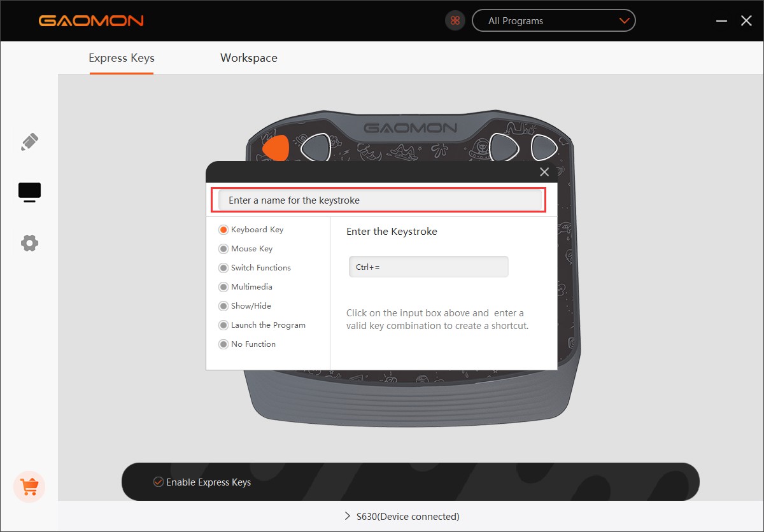Click the Ctrl+= keystroke input box
Screen dimensions: 764x532
point(428,267)
